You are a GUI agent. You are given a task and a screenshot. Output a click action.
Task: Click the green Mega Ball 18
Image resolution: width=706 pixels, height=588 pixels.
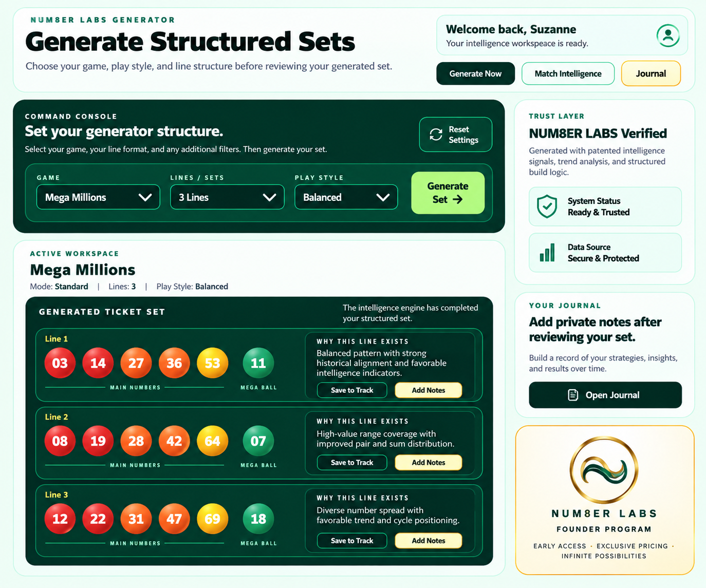[x=258, y=519]
